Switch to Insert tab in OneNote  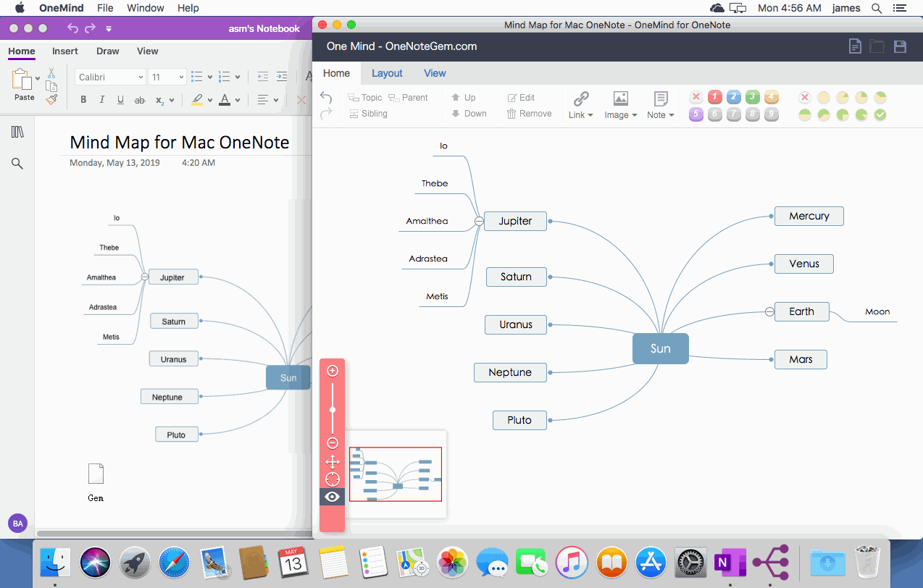coord(65,51)
